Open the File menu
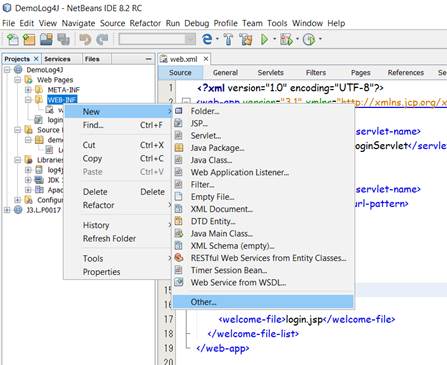This screenshot has height=365, width=447. tap(8, 23)
